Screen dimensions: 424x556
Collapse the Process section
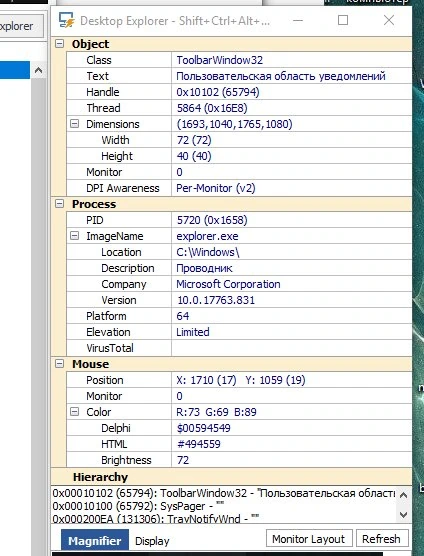(60, 204)
